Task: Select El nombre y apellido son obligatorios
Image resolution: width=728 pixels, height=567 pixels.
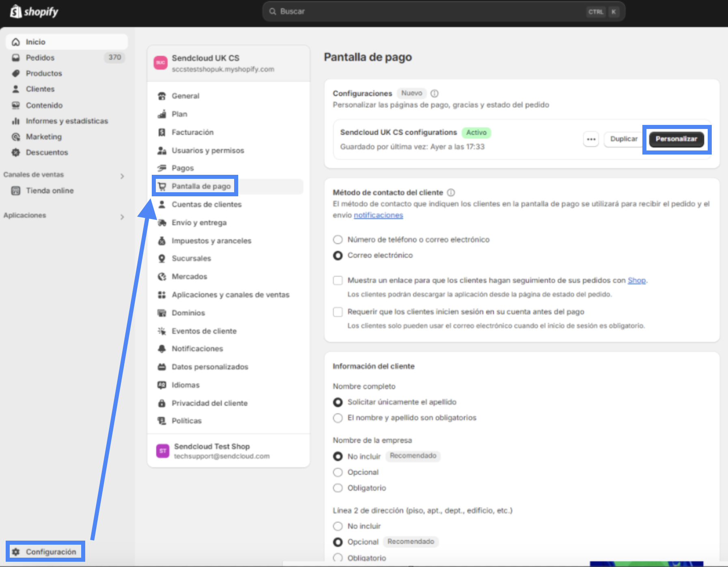Action: point(338,418)
